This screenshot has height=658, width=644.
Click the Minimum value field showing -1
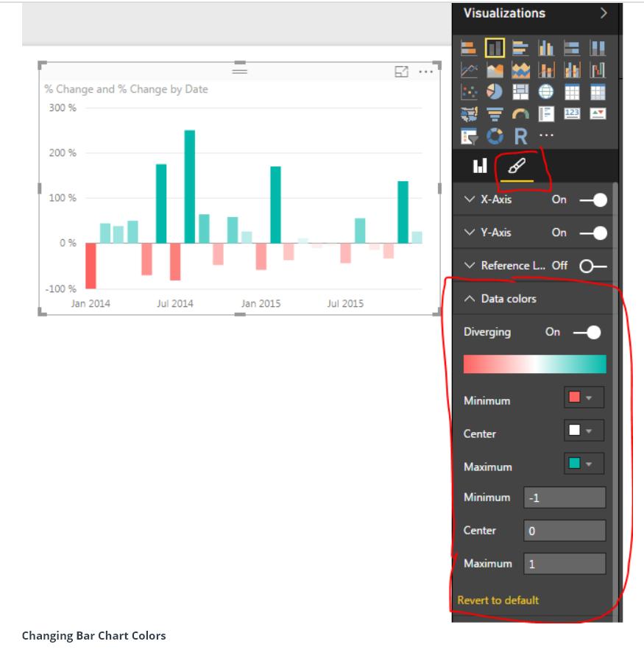(x=565, y=498)
